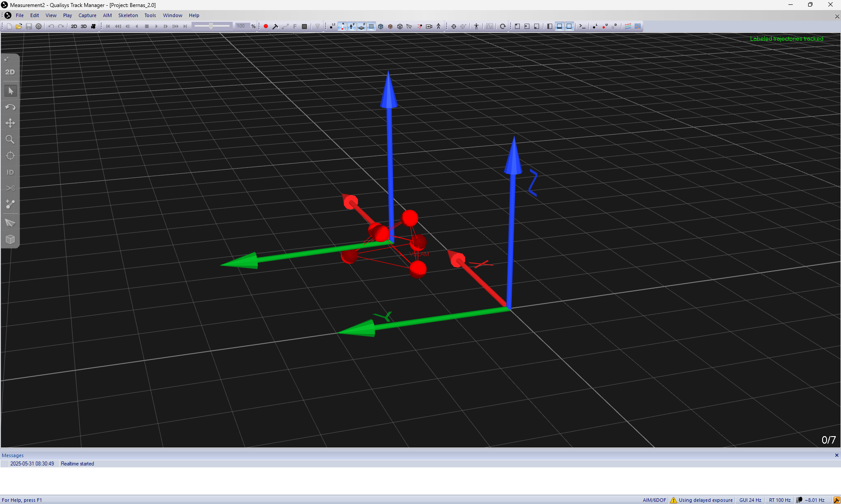The width and height of the screenshot is (841, 504).
Task: Toggle volume cube display
Action: click(x=381, y=26)
